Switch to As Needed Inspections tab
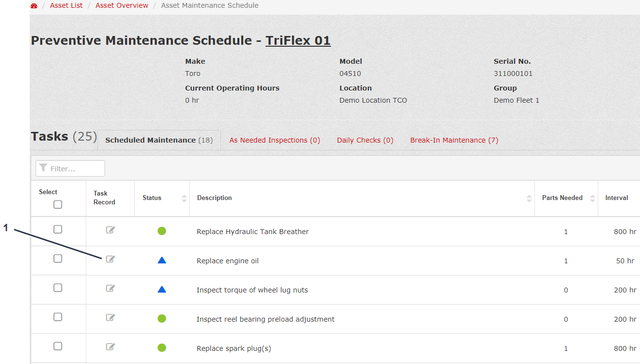 [x=274, y=140]
